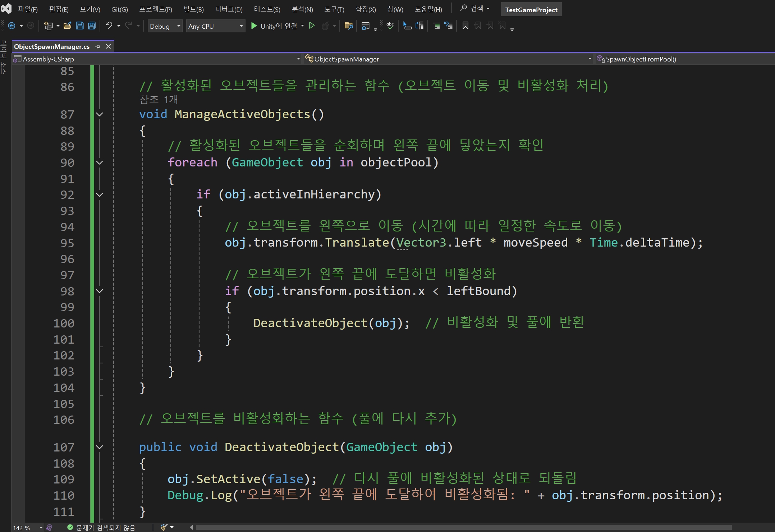Open the undo history dropdown arrow
Viewport: 775px width, 532px height.
point(119,26)
